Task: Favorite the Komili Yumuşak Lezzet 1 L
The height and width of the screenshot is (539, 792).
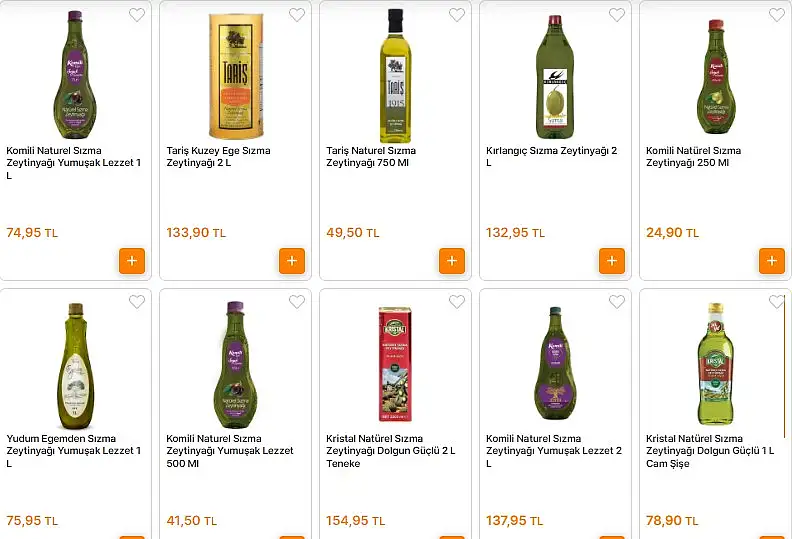Action: pos(137,15)
